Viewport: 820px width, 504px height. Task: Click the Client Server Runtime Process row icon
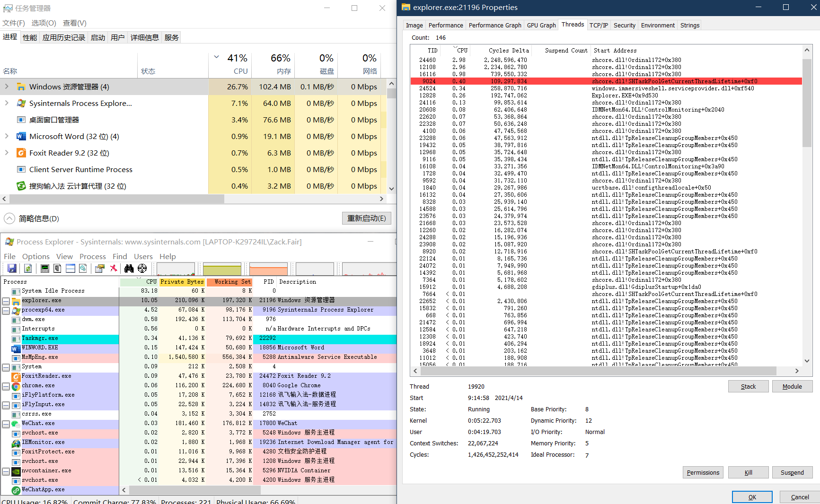21,169
